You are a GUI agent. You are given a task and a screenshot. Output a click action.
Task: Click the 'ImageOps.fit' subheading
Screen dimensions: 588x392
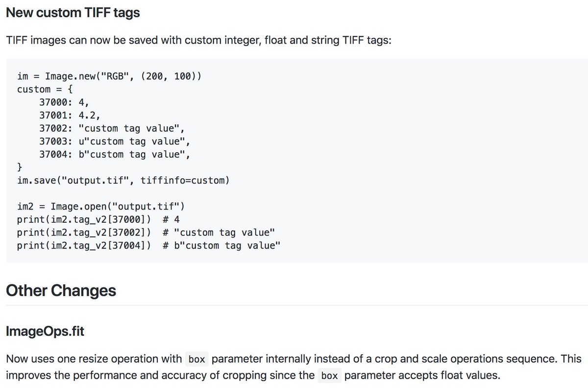click(x=45, y=331)
